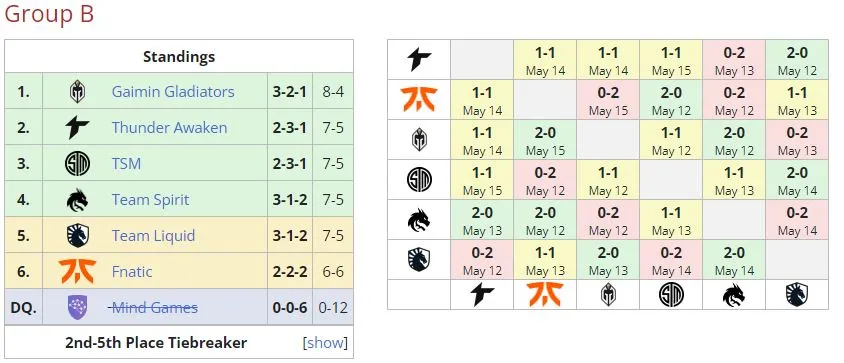Click the TSM logo in standings table

(x=77, y=164)
